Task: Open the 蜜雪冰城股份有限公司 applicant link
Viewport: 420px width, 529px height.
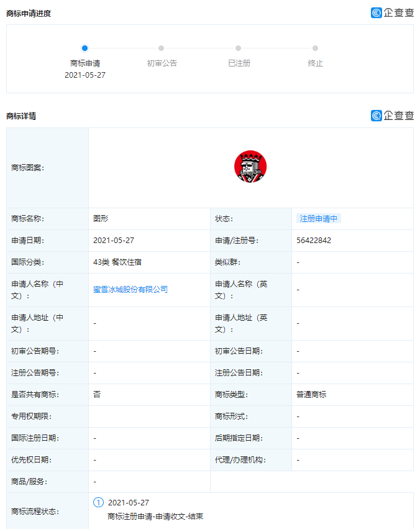Action: click(130, 290)
